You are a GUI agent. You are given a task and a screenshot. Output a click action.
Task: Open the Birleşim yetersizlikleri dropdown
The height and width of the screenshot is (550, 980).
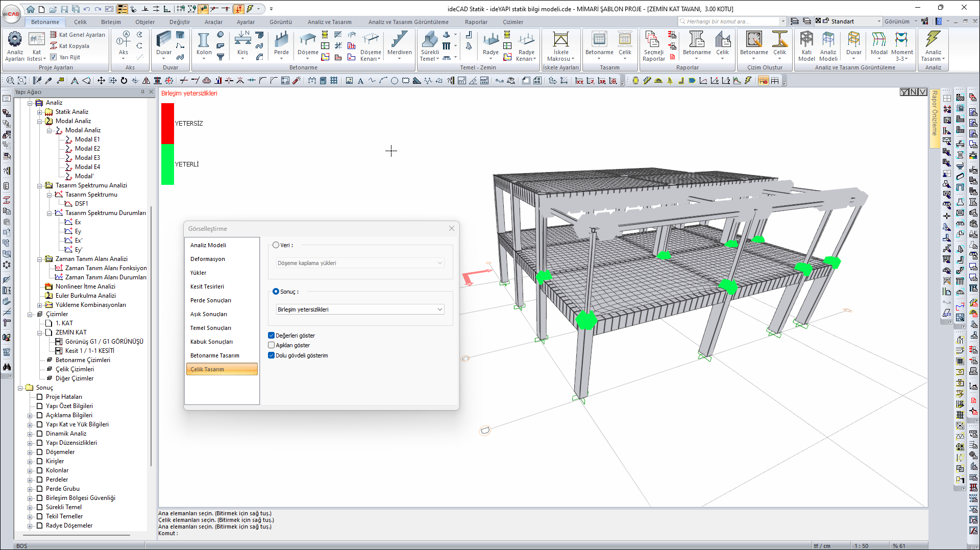click(x=360, y=309)
